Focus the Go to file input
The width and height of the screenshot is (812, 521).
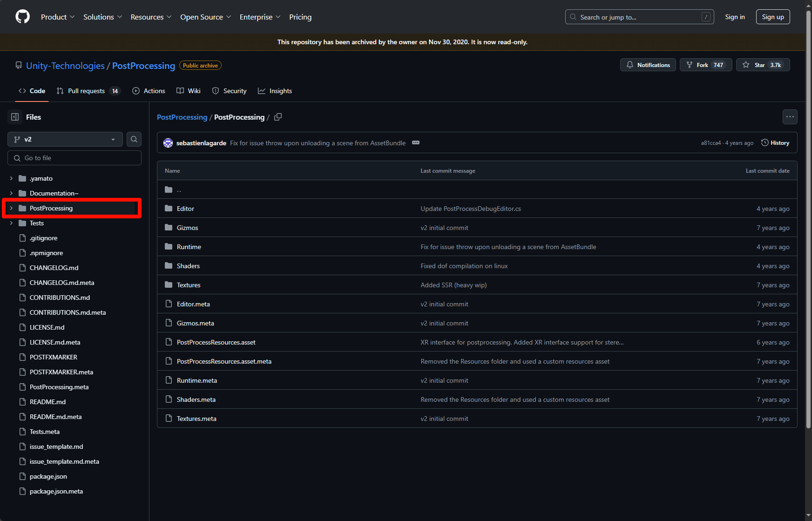click(74, 158)
